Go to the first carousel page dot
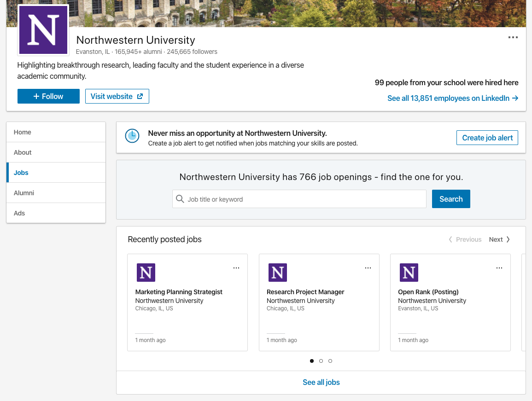Screen dimensions: 532x401 point(312,361)
